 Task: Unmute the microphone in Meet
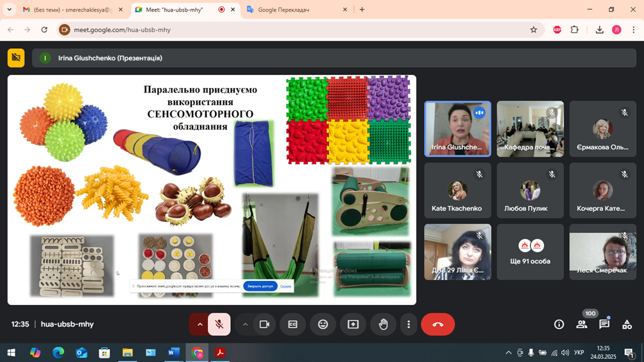(219, 325)
